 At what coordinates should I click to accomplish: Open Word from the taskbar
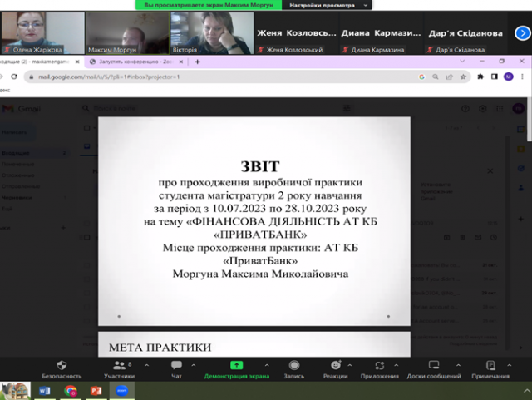44,391
